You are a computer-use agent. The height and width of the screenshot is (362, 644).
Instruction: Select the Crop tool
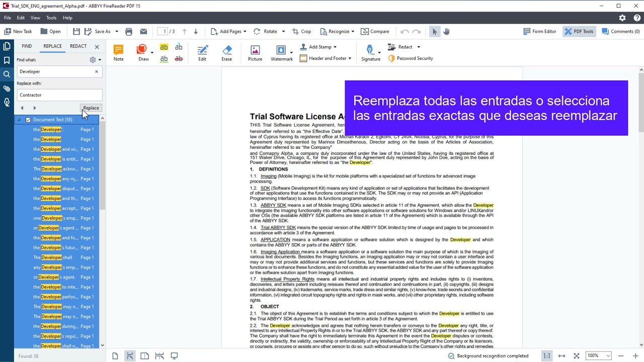click(301, 31)
